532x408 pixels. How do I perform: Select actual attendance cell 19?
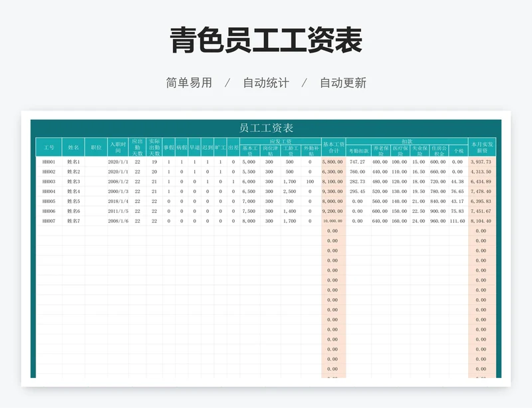pyautogui.click(x=154, y=162)
